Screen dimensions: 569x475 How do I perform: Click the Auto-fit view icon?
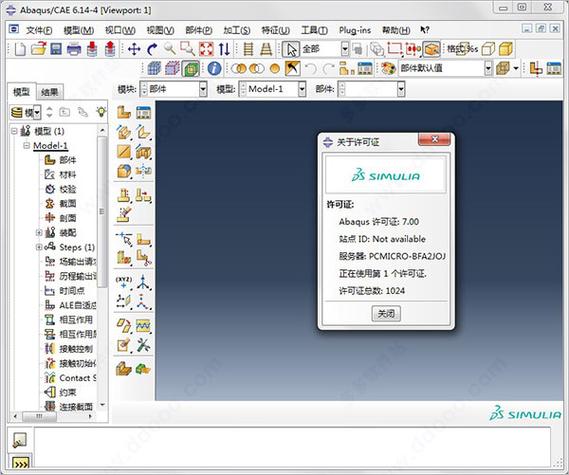point(206,49)
